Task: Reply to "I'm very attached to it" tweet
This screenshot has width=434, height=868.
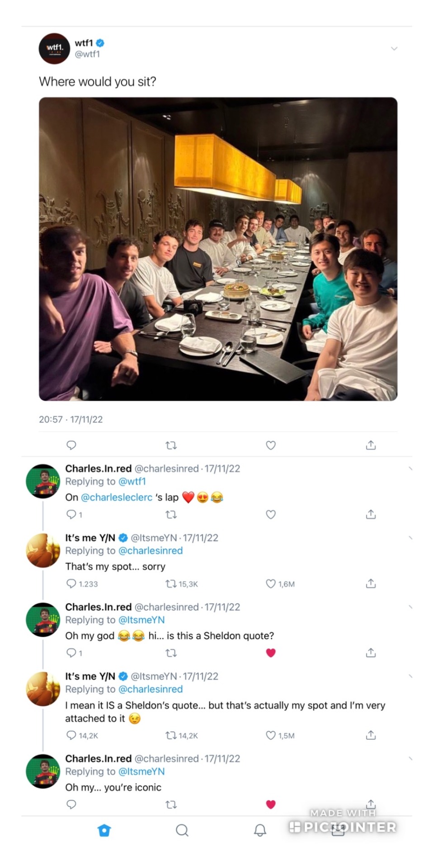Action: tap(71, 735)
